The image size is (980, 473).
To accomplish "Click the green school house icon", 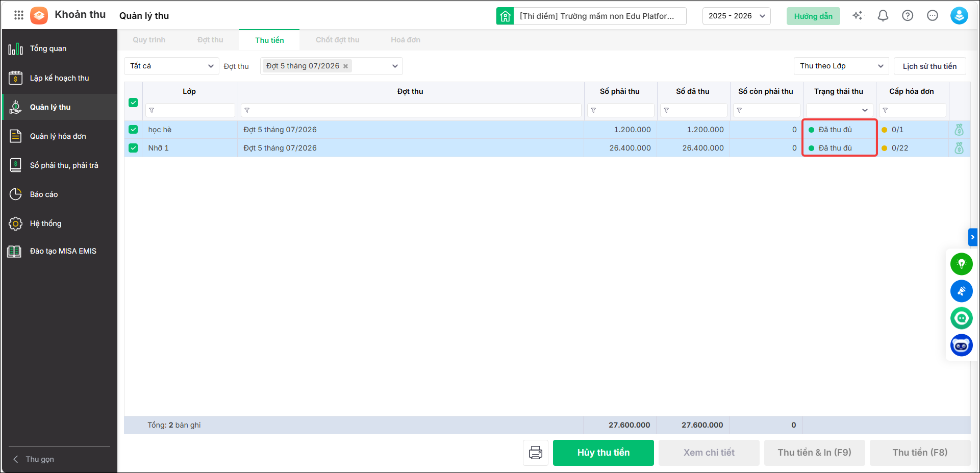I will 505,16.
